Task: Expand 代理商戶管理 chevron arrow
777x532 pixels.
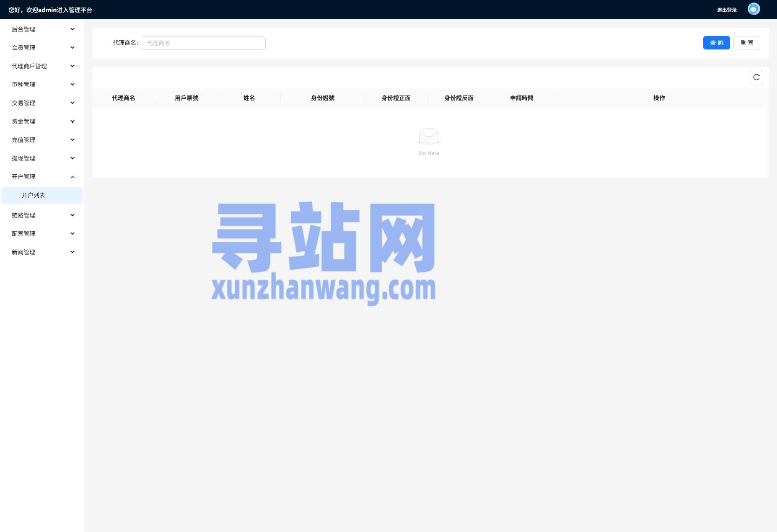Action: (x=73, y=66)
